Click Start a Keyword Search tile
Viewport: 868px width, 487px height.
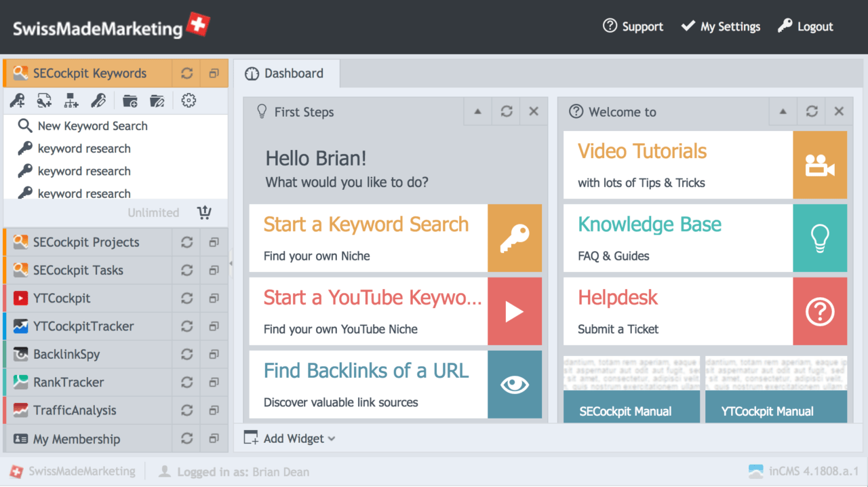coord(395,238)
